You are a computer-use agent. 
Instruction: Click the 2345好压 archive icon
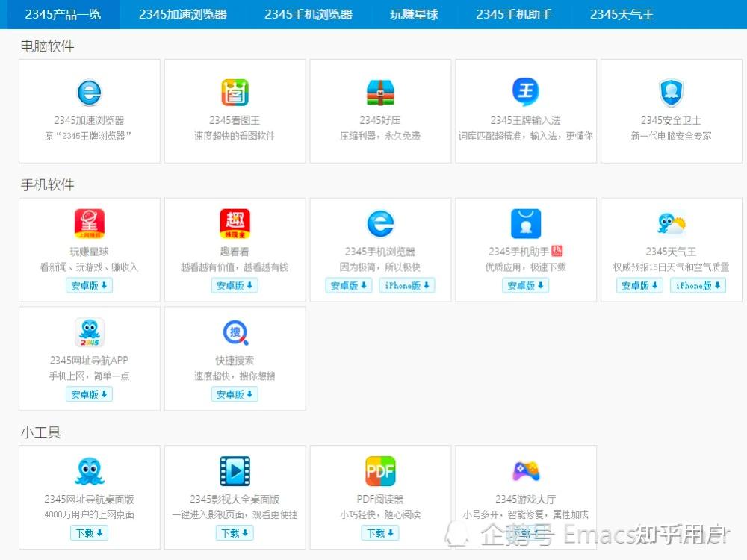[x=380, y=93]
